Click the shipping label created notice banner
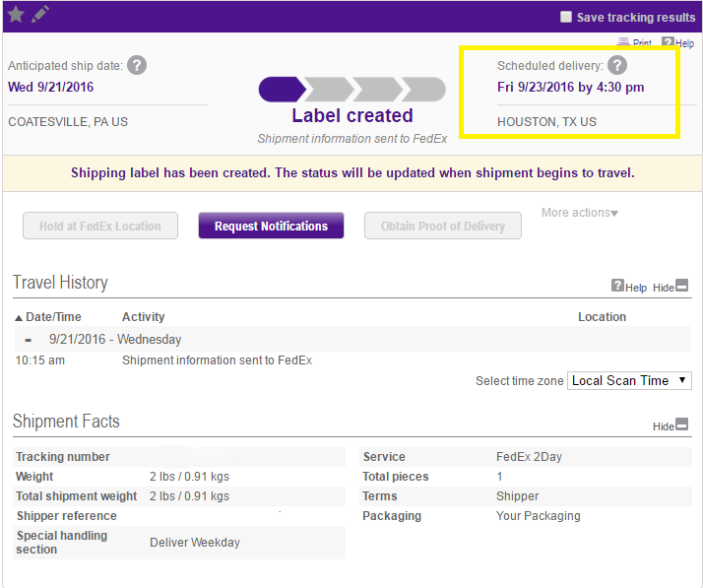This screenshot has height=588, width=703. coord(352,173)
